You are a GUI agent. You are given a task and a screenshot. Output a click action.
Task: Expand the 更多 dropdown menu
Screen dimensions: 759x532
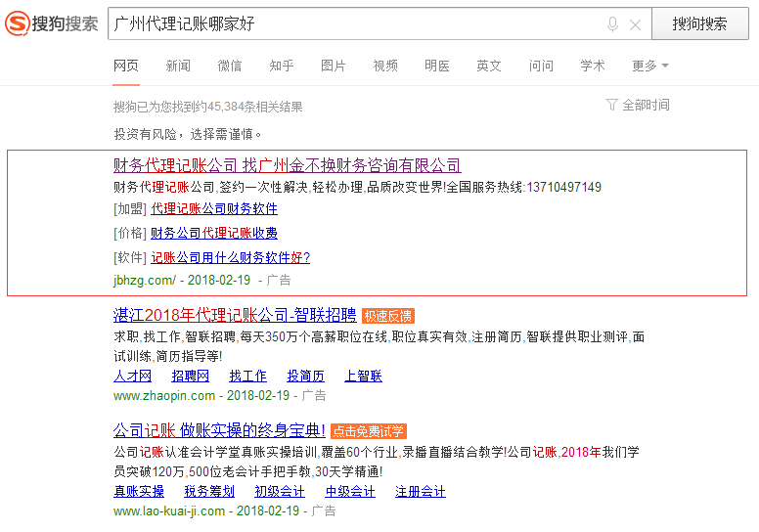tap(649, 66)
